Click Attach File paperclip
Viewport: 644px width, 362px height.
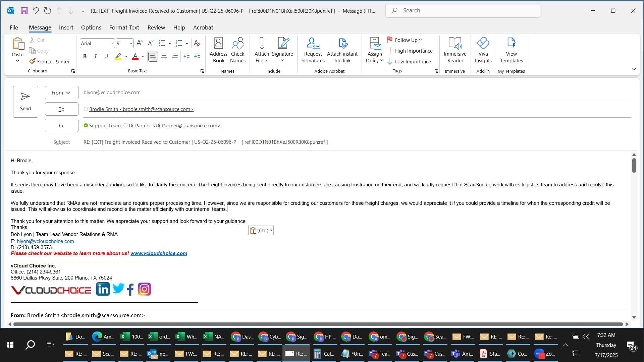[x=262, y=50]
